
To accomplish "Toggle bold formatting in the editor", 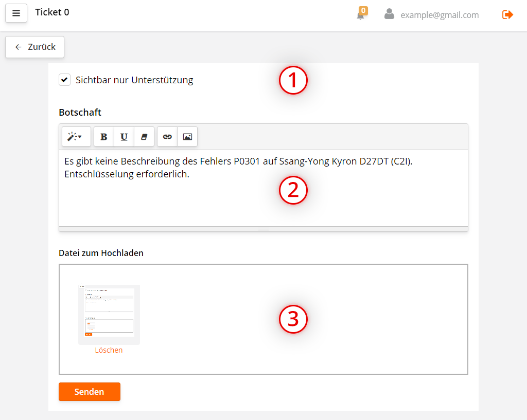I will point(103,137).
